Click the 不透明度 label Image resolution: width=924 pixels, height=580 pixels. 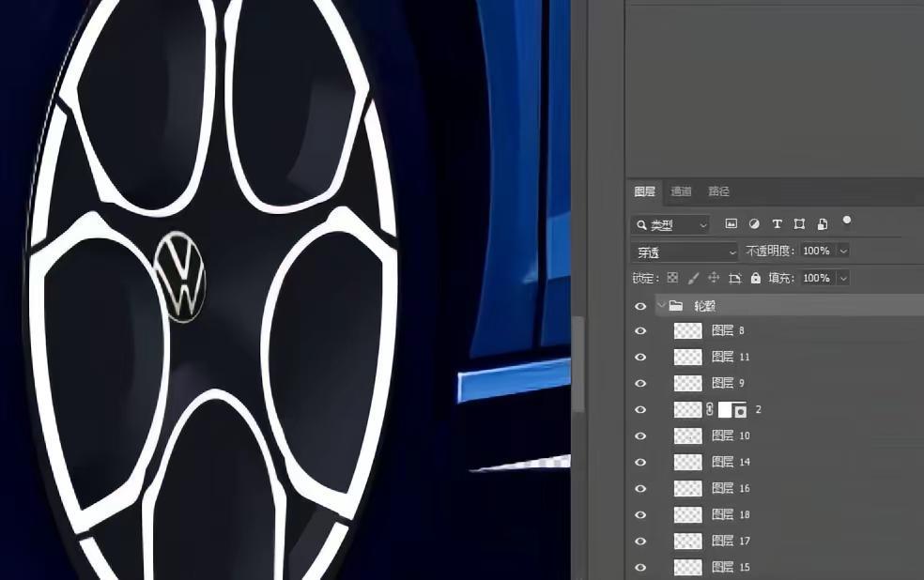click(x=770, y=251)
